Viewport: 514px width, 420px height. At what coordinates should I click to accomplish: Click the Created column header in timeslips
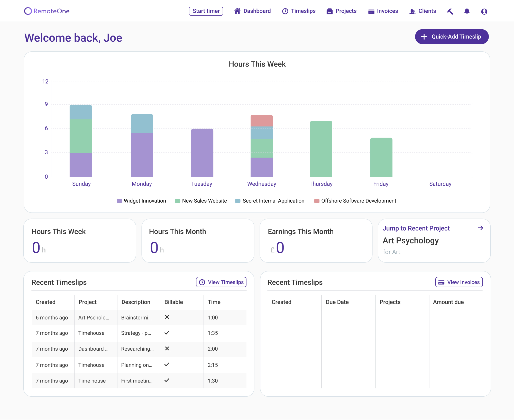click(45, 302)
